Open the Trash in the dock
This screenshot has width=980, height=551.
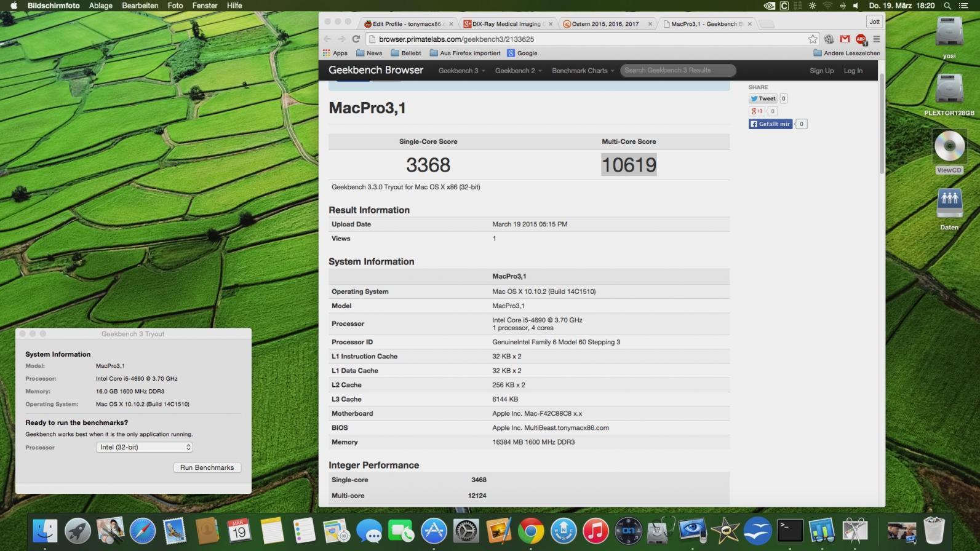(934, 530)
